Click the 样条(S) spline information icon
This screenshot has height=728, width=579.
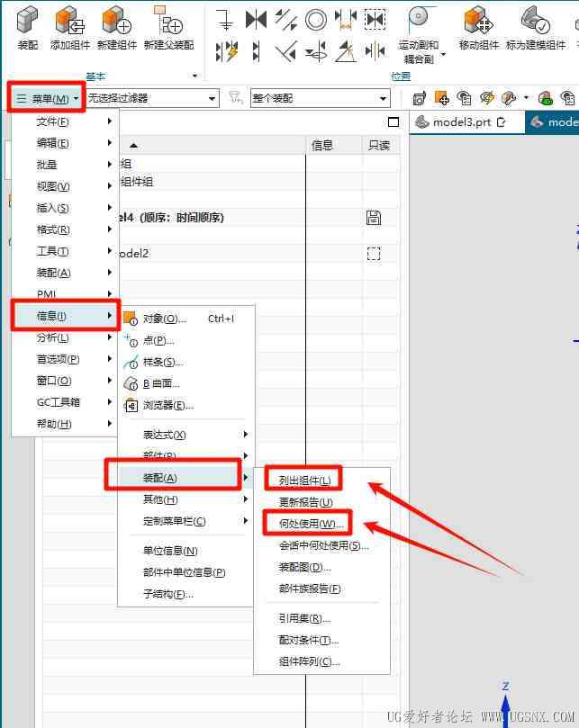click(x=130, y=362)
